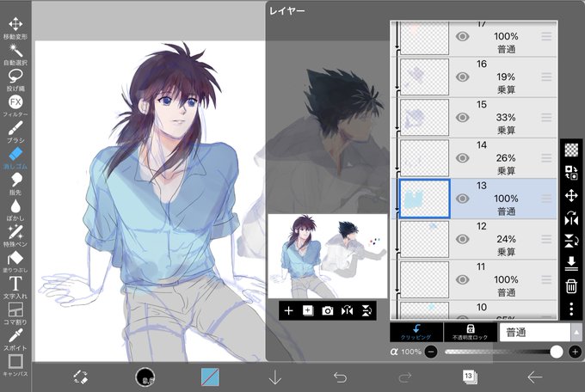Select the Brush (ブラシ) tool
This screenshot has width=585, height=392.
(x=15, y=132)
